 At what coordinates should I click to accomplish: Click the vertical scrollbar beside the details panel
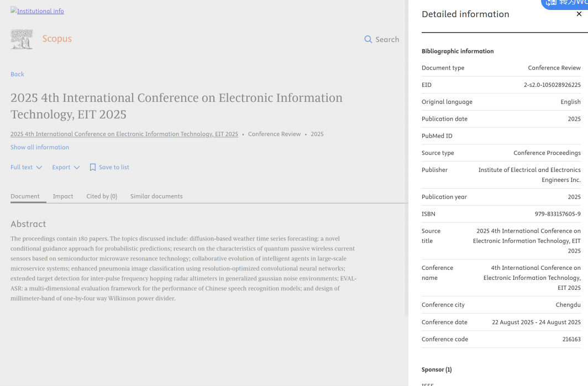pos(407,166)
